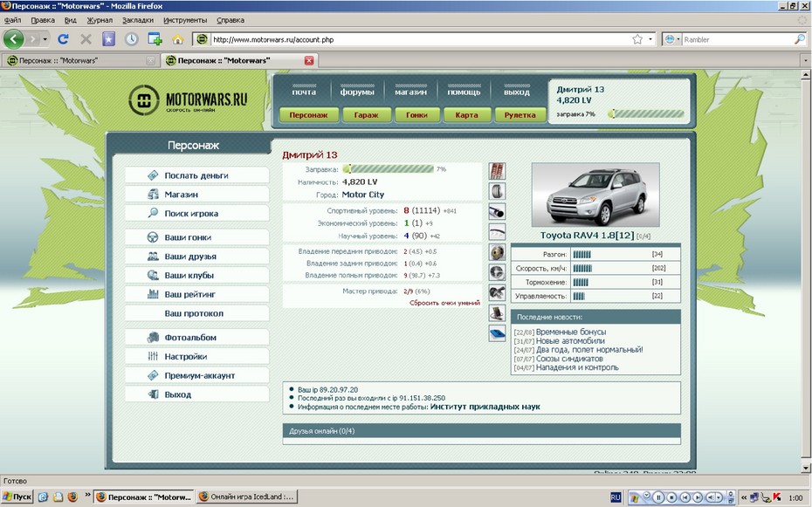The image size is (812, 507).
Task: Click the reload page icon in Firefox toolbar
Action: (x=63, y=38)
